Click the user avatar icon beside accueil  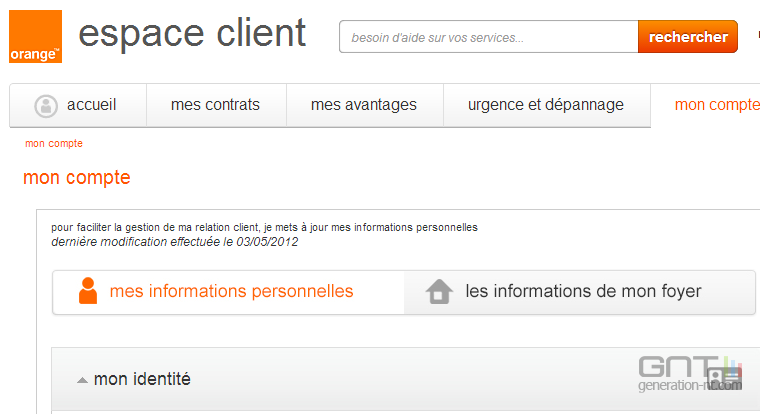click(x=46, y=106)
